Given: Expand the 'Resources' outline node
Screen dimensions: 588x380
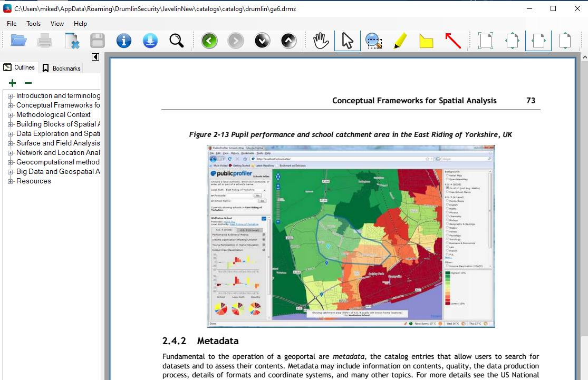Looking at the screenshot, I should (10, 181).
